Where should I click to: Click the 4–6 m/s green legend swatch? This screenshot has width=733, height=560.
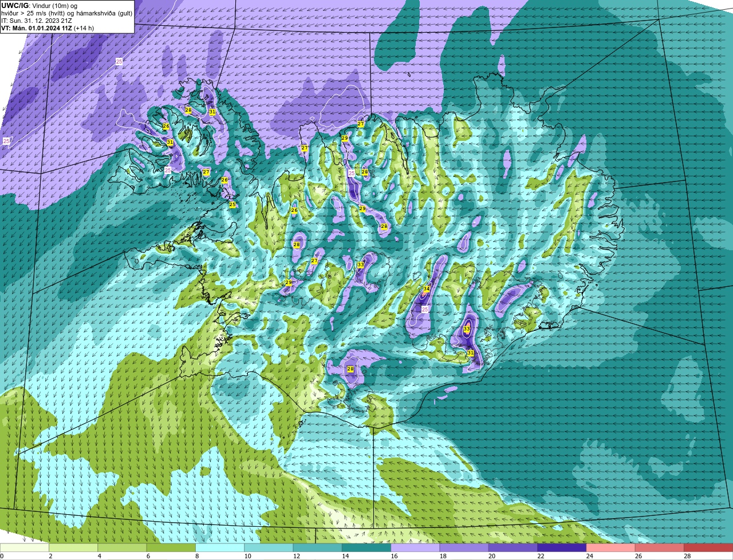pos(122,548)
